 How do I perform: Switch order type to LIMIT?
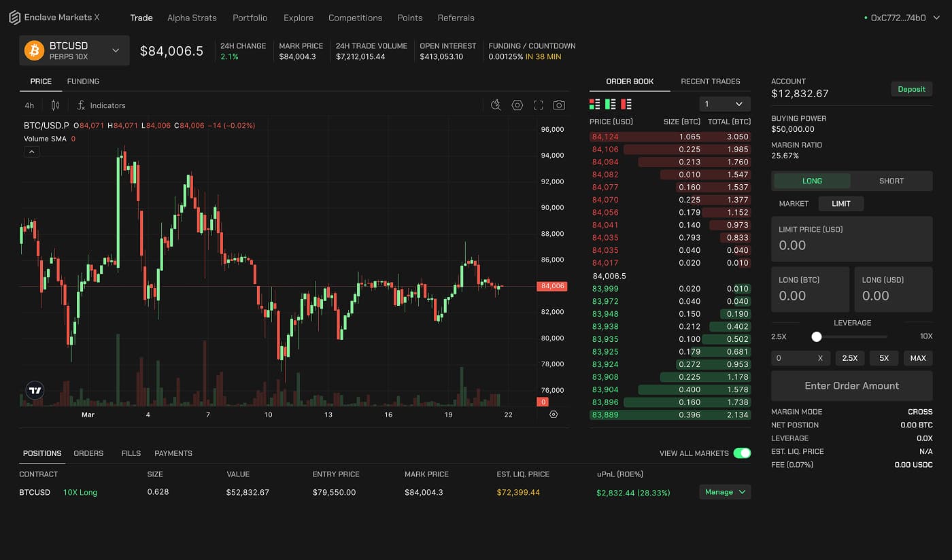click(841, 204)
